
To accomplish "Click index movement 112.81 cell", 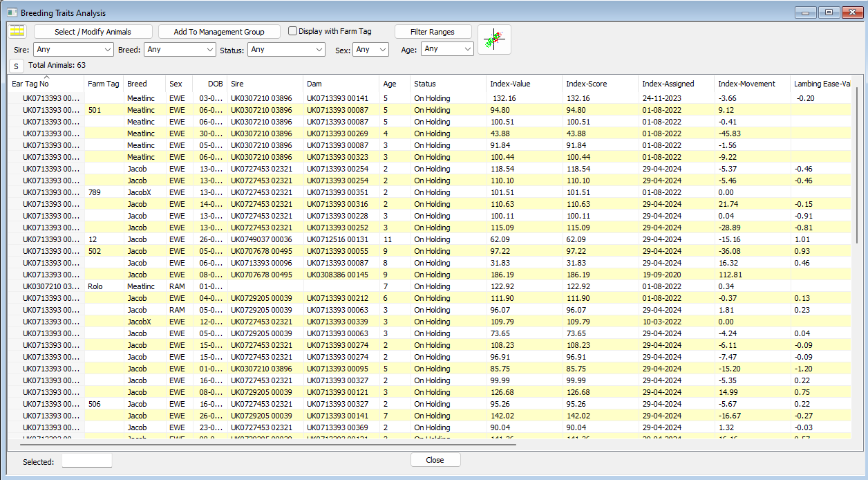I will pos(752,275).
